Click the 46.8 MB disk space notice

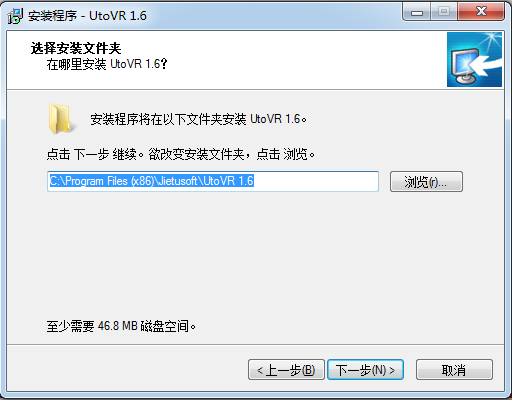(x=121, y=326)
